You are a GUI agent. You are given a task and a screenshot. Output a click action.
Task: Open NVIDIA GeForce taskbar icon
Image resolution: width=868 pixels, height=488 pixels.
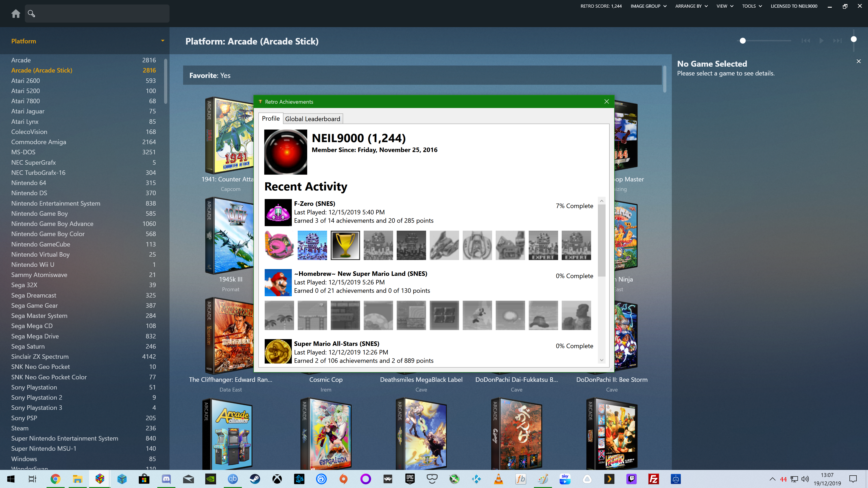[x=211, y=479]
